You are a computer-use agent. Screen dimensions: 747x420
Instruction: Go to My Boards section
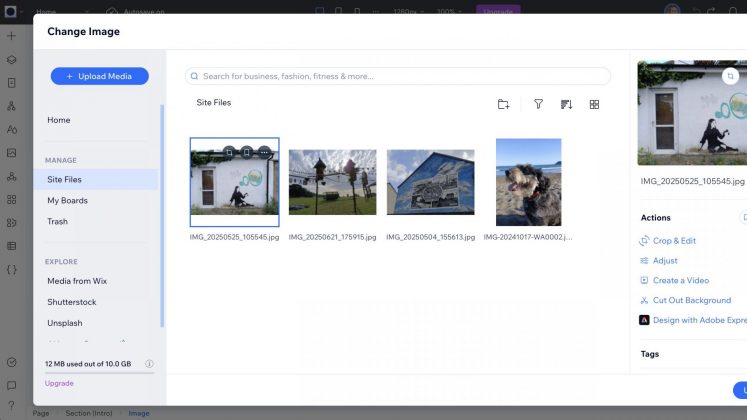point(67,201)
